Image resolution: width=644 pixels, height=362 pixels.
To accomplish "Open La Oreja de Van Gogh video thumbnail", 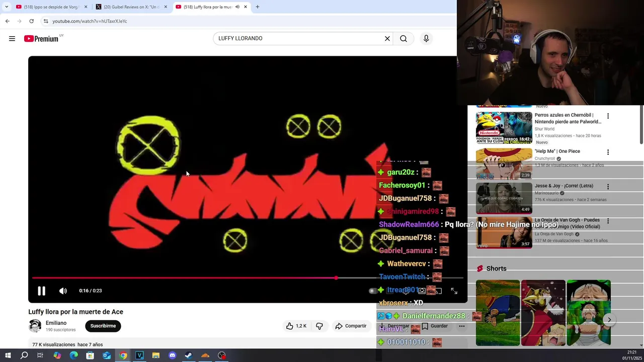I will click(x=504, y=232).
